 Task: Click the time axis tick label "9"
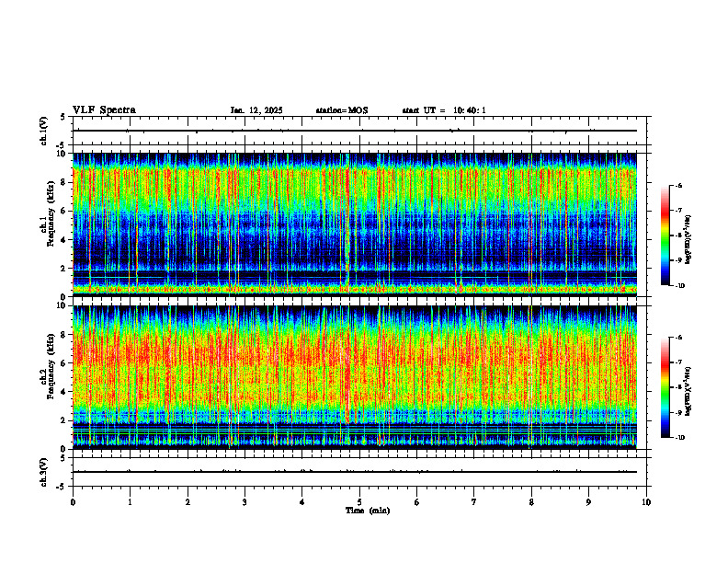pos(588,502)
